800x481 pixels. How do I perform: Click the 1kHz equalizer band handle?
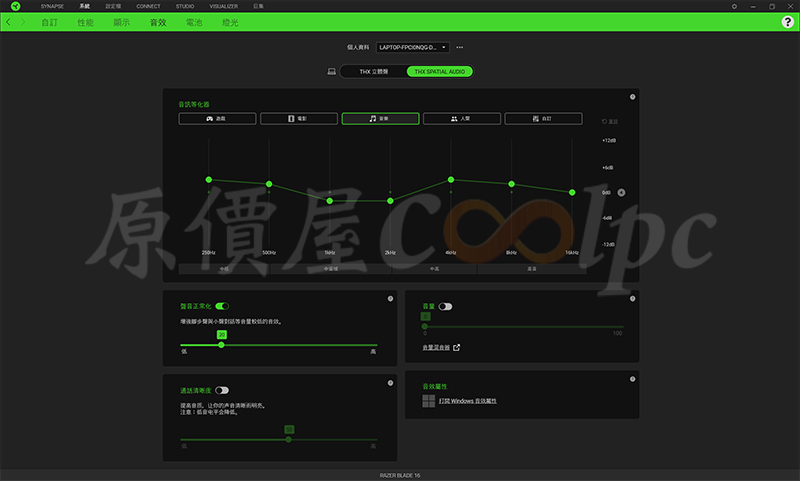coord(330,201)
